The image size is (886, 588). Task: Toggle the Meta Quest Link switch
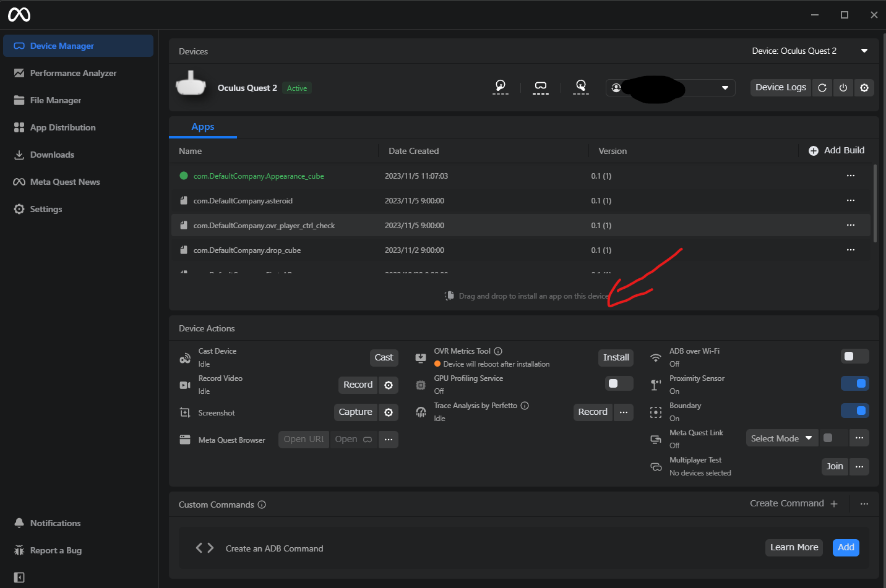tap(834, 438)
